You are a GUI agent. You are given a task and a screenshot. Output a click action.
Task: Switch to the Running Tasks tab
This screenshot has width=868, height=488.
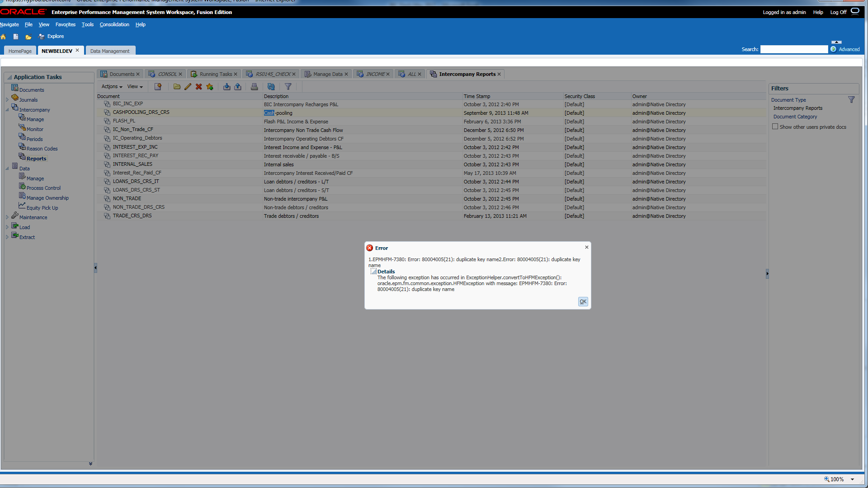215,74
